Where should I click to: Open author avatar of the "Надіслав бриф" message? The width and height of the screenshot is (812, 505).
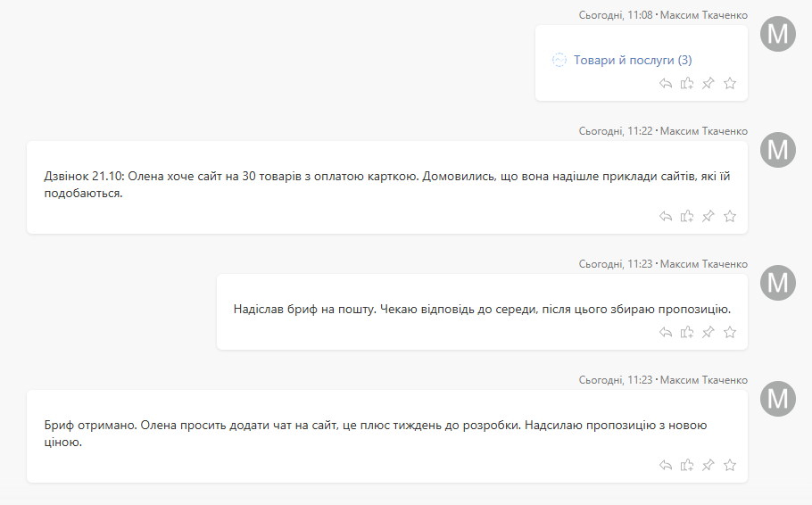point(778,284)
